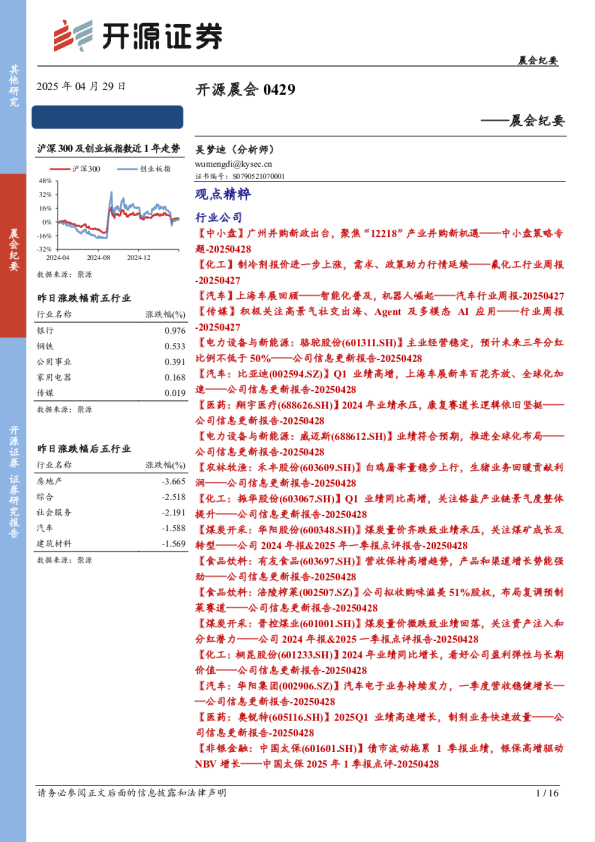Click the 晨会纪要 label in the page header

538,60
